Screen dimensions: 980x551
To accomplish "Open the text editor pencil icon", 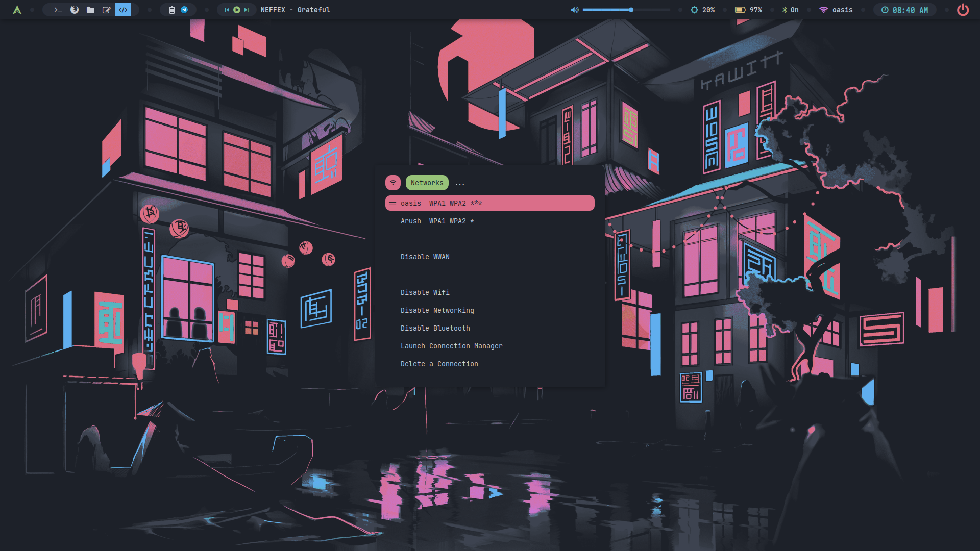I will pyautogui.click(x=107, y=10).
